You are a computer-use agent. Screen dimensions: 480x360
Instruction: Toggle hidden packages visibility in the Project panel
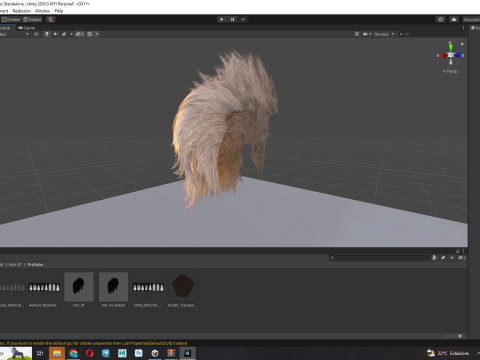pos(462,257)
